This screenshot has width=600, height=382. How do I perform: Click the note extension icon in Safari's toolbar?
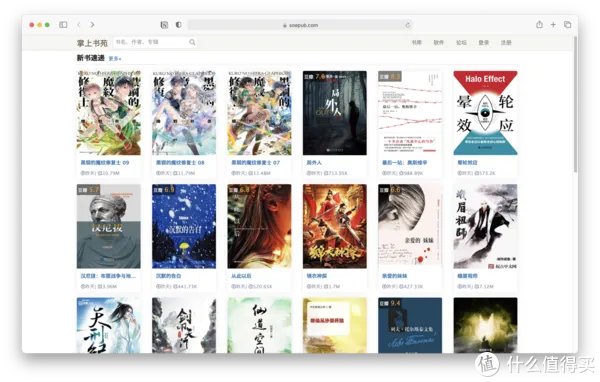[164, 25]
